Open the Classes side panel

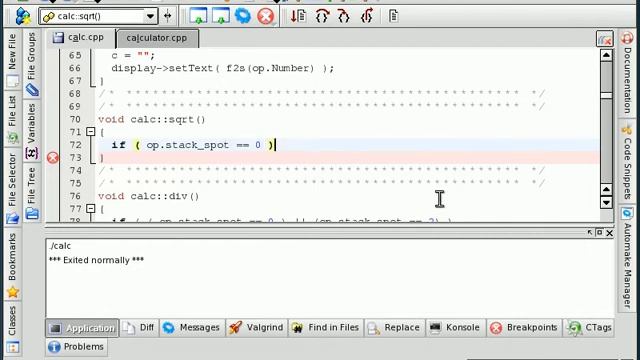[x=12, y=329]
